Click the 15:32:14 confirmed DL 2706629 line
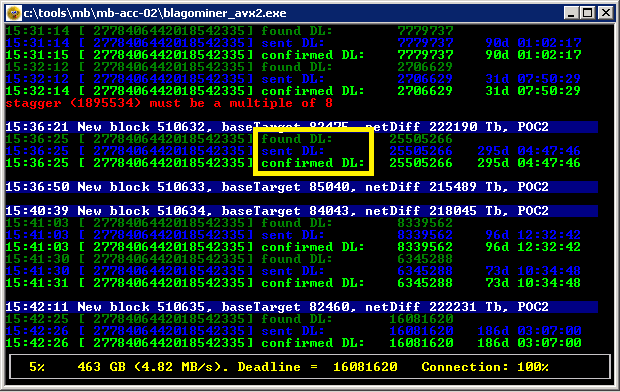Viewport: 620px width, 392px height. point(293,91)
